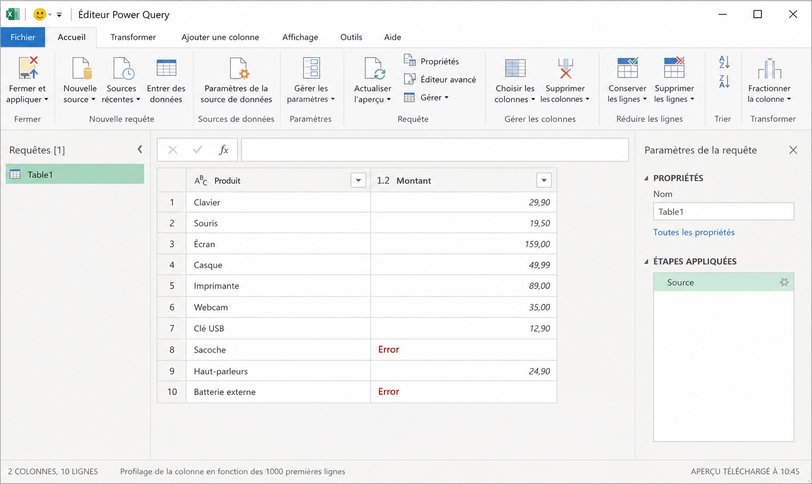Collapse the Requêtes pane chevron
812x484 pixels.
[x=140, y=149]
